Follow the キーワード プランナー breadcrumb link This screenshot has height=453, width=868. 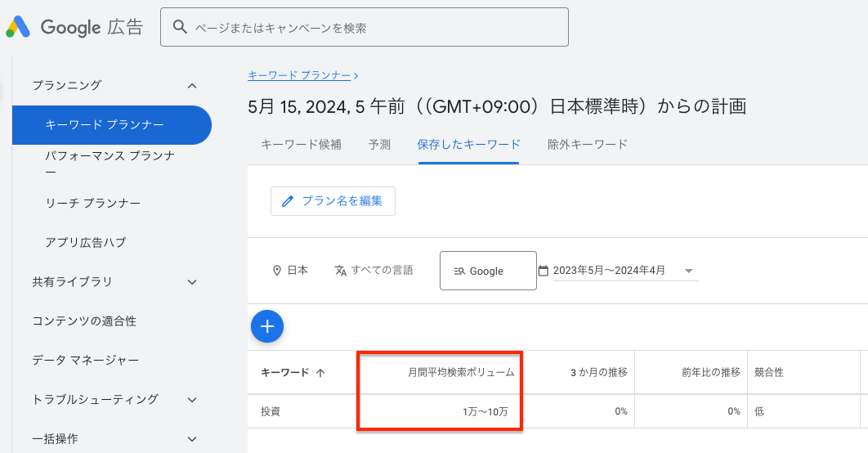[x=299, y=75]
